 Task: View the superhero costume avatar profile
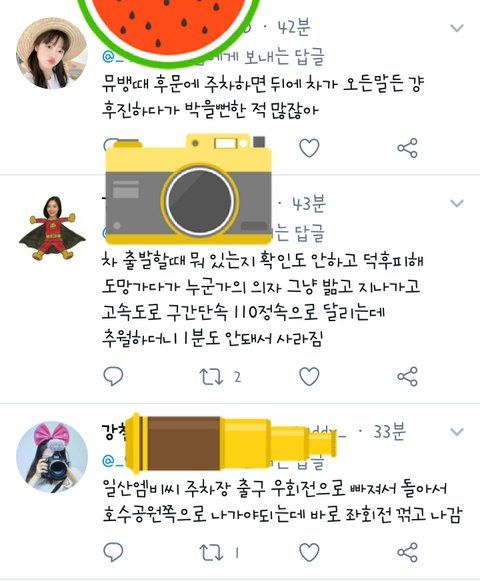point(52,228)
